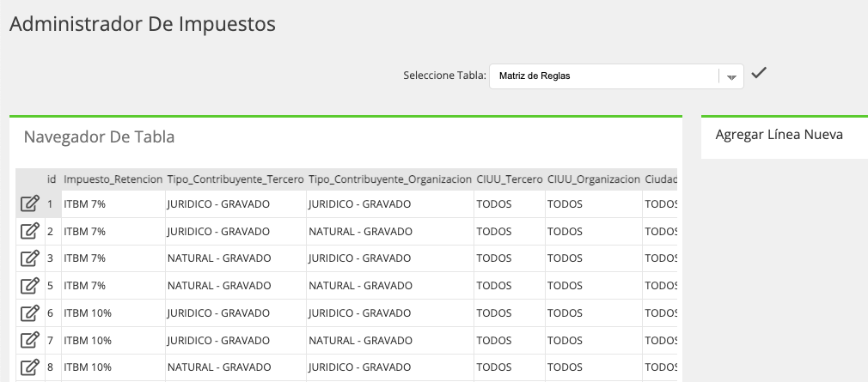Click row 7 Tipo_Contribuyente_Tercero JURIDICO - GRAVADO cell
The image size is (868, 382).
click(235, 340)
